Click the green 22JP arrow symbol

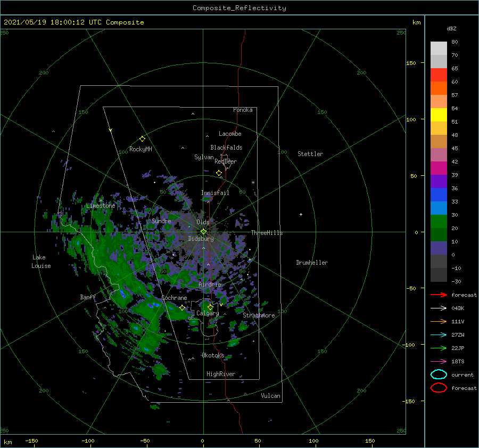[439, 348]
